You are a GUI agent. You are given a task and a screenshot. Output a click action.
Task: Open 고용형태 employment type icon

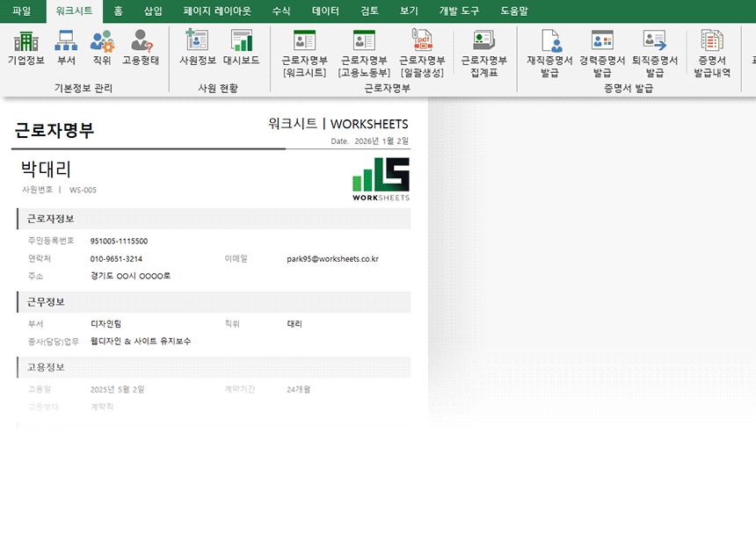click(x=141, y=47)
